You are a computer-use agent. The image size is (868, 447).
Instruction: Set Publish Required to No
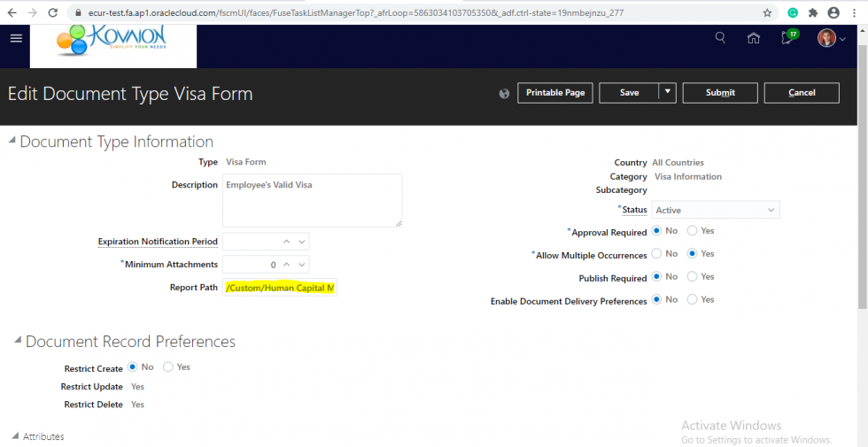click(656, 276)
